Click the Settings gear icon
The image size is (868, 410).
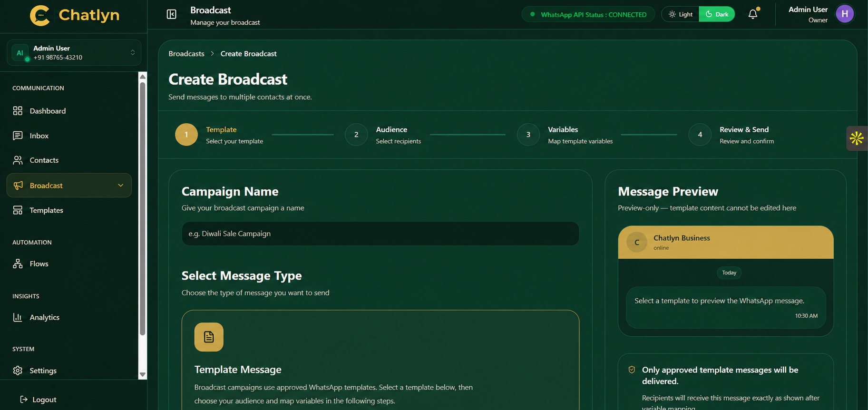[x=18, y=371]
